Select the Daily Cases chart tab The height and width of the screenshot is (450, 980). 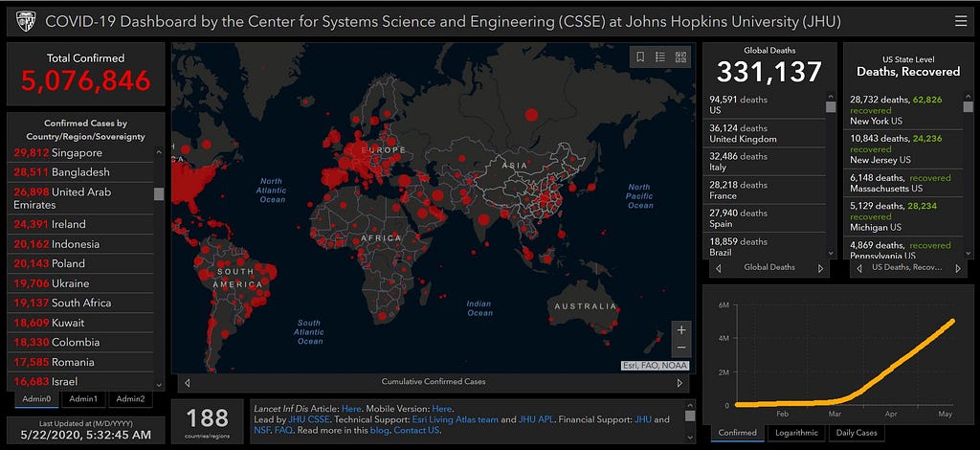click(x=857, y=433)
